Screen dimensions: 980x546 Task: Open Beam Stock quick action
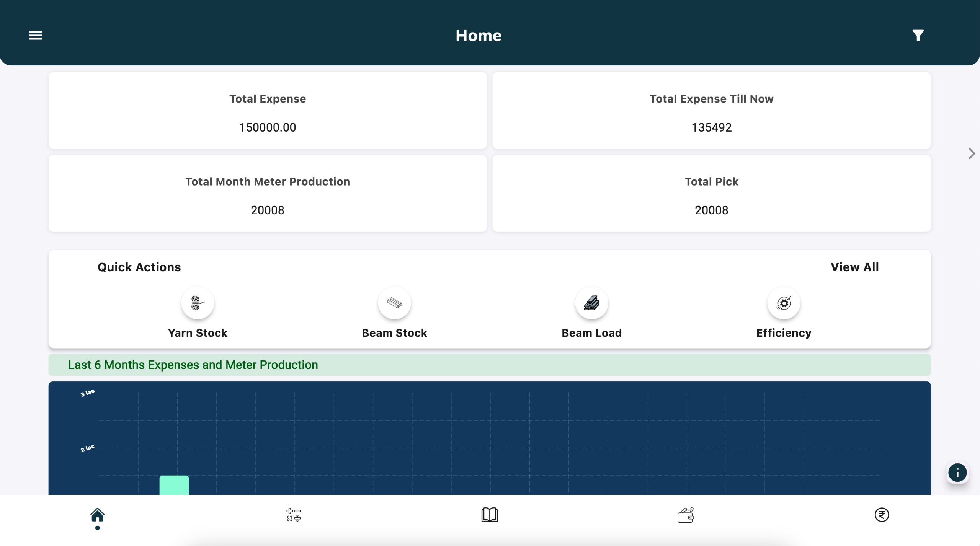pyautogui.click(x=394, y=303)
